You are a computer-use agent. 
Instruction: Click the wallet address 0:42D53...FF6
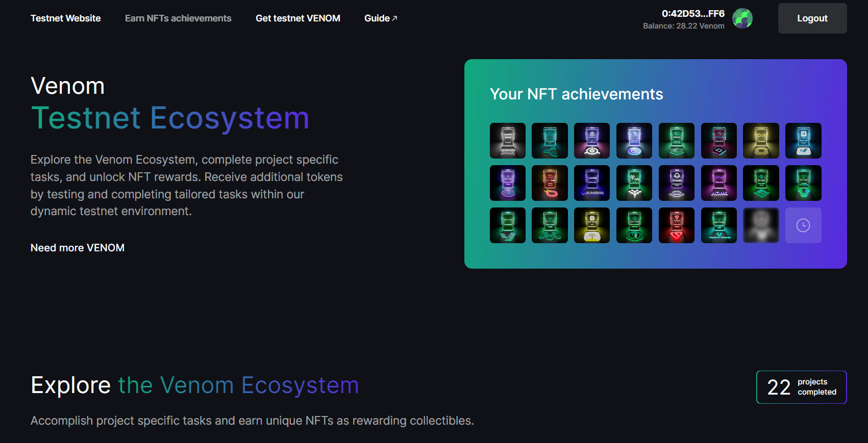tap(692, 14)
